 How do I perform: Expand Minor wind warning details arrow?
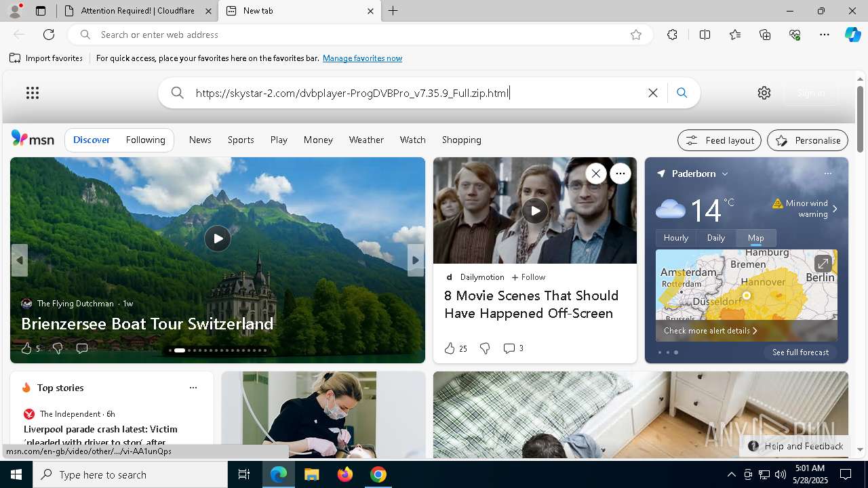click(835, 209)
